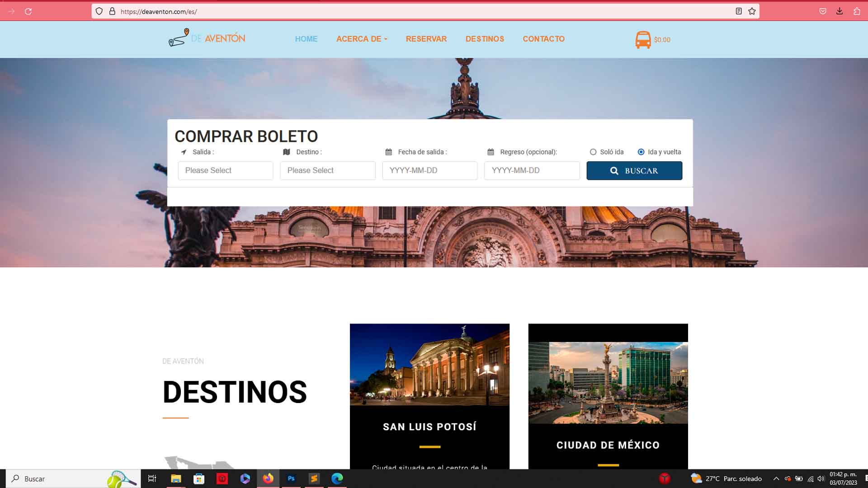Open the shopping cart bus icon
868x488 pixels.
point(642,39)
